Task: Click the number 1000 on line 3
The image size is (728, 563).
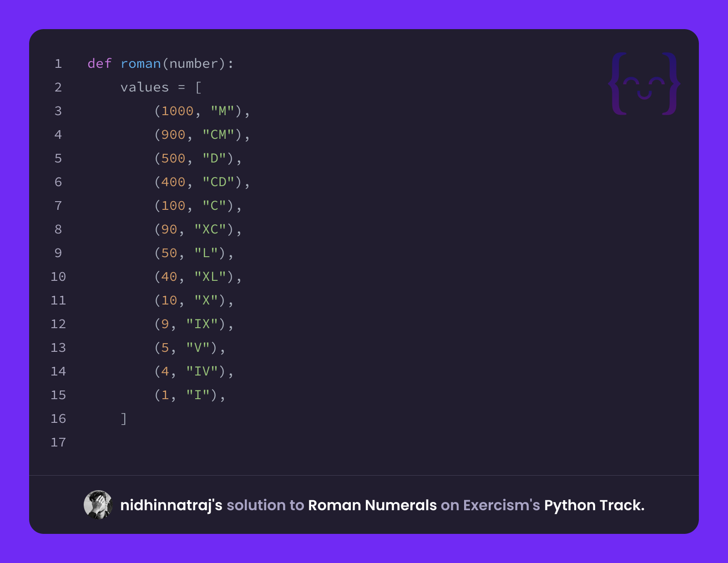Action: [x=177, y=111]
